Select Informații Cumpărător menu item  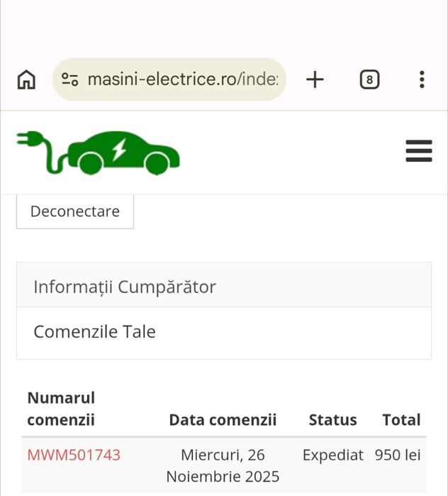tap(125, 287)
